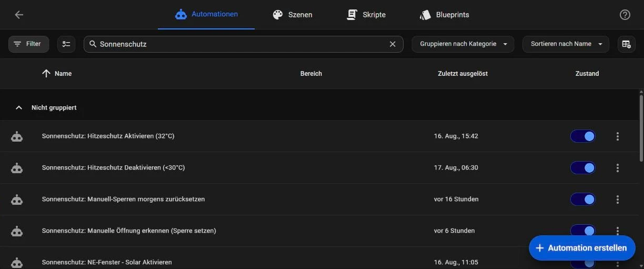Toggle Hitzeschutz Deaktivieren (<30°C) automation
The height and width of the screenshot is (269, 644).
(x=583, y=168)
